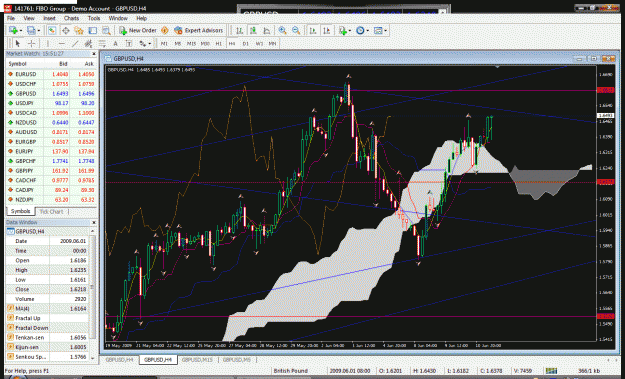This screenshot has height=379, width=625.
Task: Select the Vertical Line drawing tool
Action: (48, 43)
